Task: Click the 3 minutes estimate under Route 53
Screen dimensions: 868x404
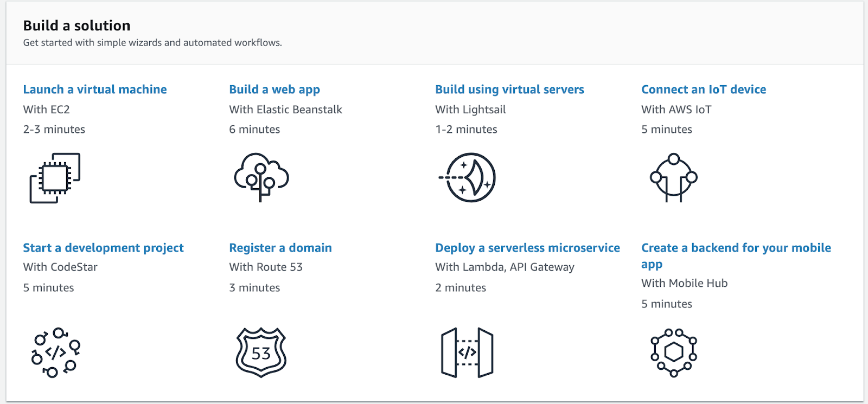Action: [254, 288]
